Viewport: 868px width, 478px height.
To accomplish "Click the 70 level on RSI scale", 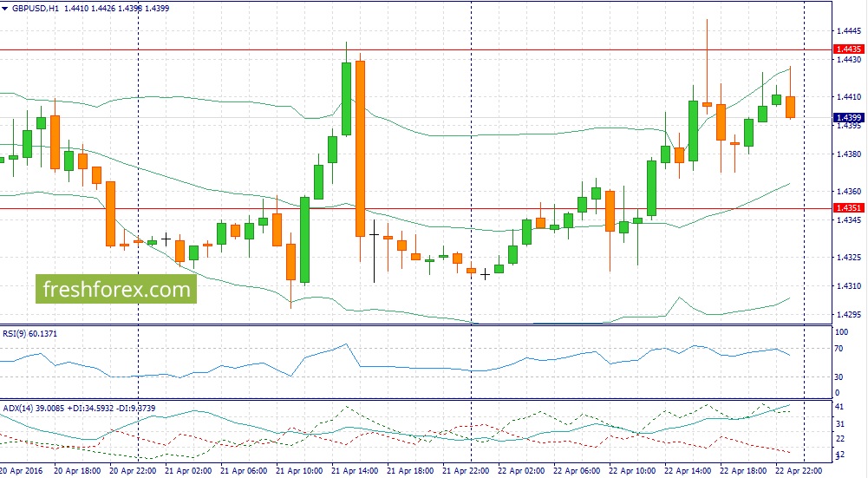I will (840, 349).
